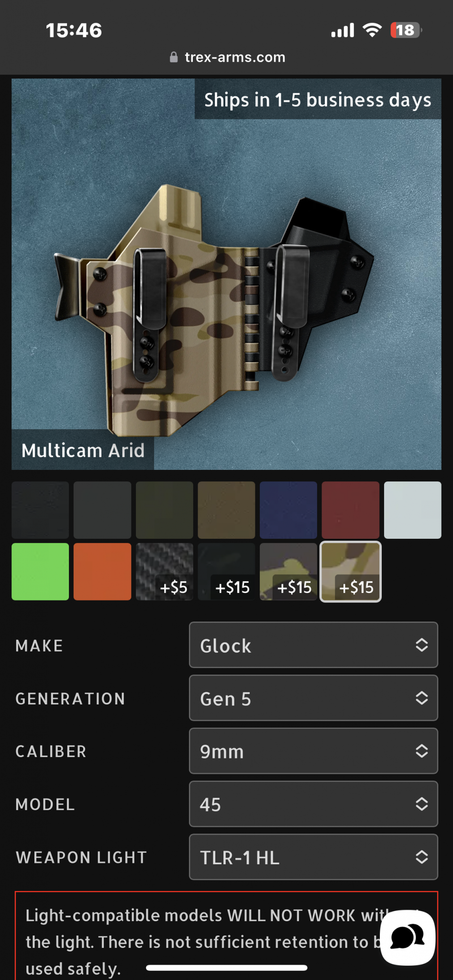The image size is (453, 980).
Task: Select the coyote brown color swatch
Action: pos(226,510)
